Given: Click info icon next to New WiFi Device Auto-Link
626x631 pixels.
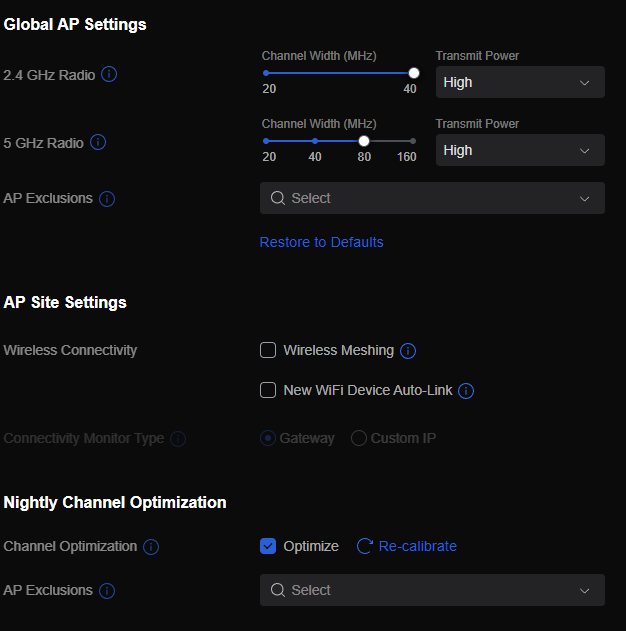Looking at the screenshot, I should pos(466,391).
